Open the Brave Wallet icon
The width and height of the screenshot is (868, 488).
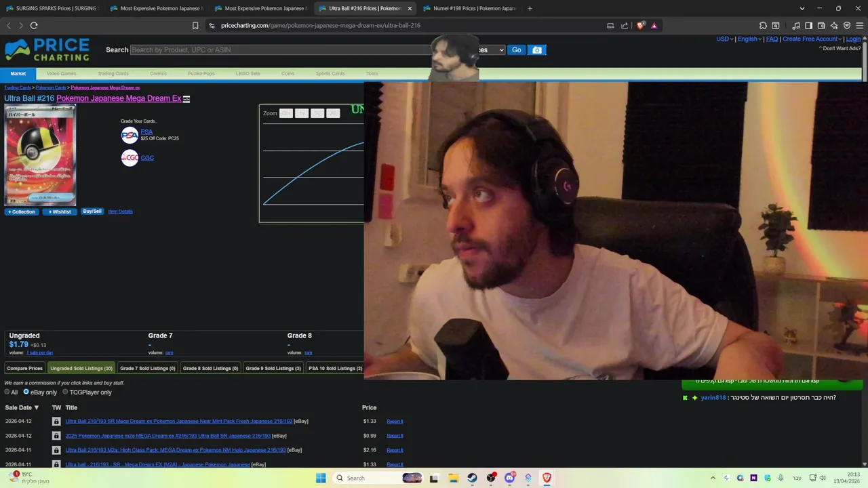point(821,26)
